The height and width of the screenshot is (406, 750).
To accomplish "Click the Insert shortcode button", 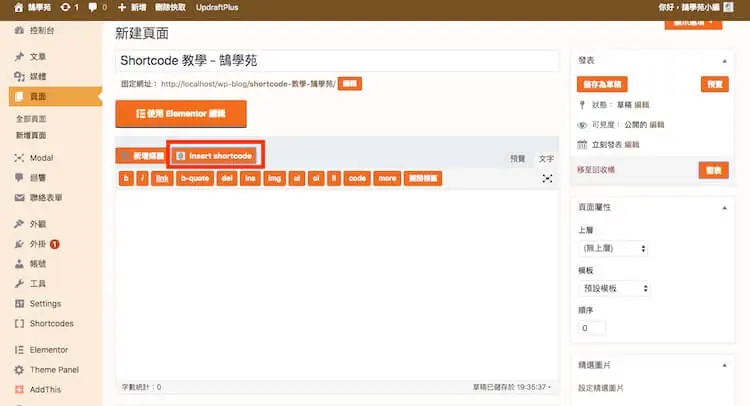I will [214, 156].
